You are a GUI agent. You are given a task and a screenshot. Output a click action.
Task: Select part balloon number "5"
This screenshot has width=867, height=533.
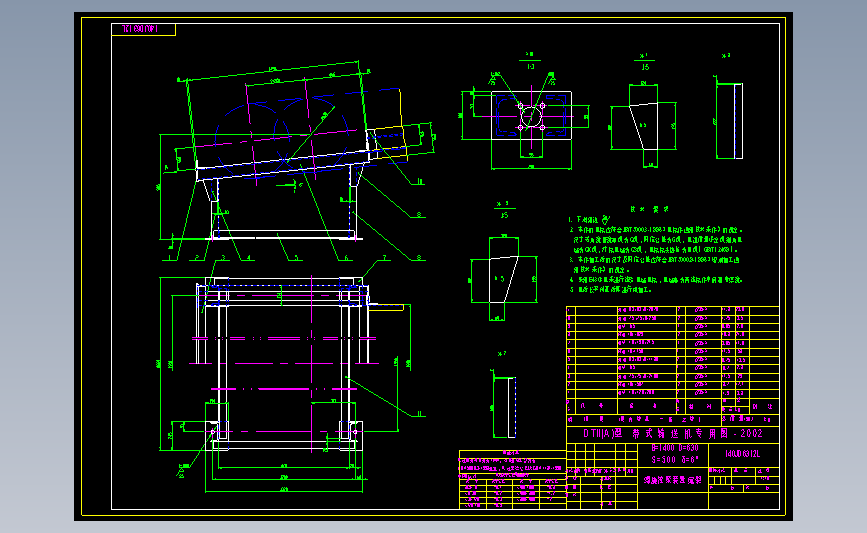(x=296, y=258)
